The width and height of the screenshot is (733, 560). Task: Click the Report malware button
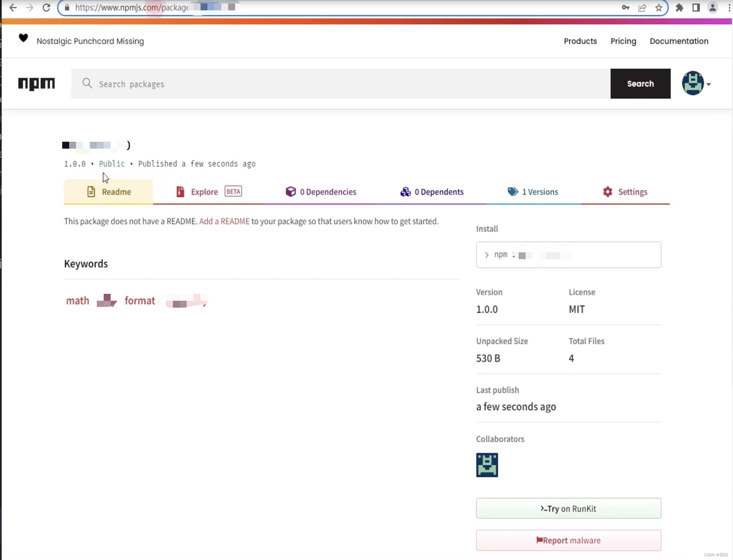pyautogui.click(x=568, y=540)
